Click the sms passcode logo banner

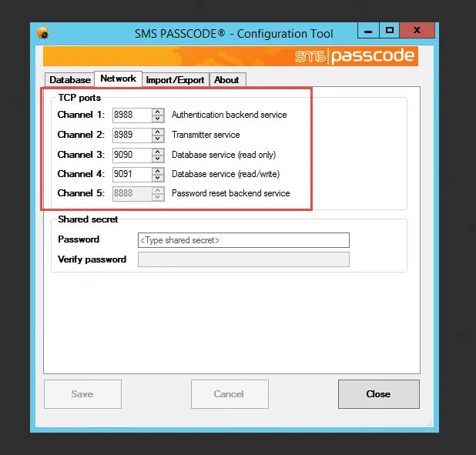[x=230, y=56]
